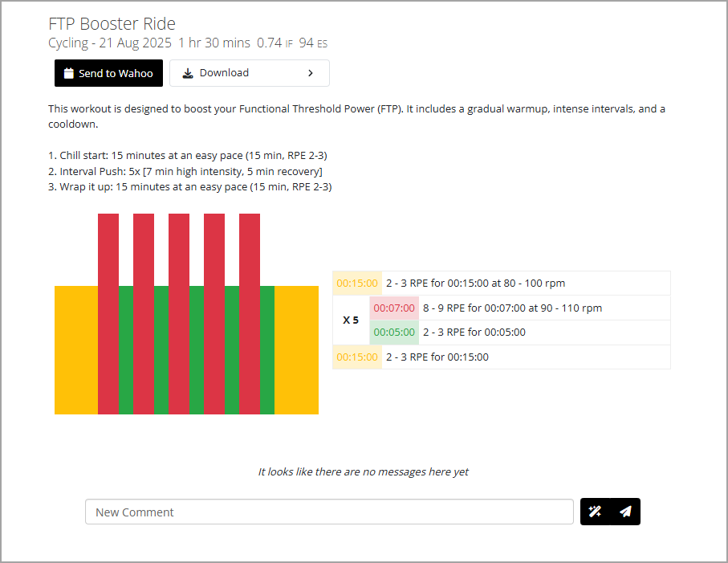This screenshot has width=728, height=563.
Task: Select the yellow warmup block in chart
Action: coord(76,350)
